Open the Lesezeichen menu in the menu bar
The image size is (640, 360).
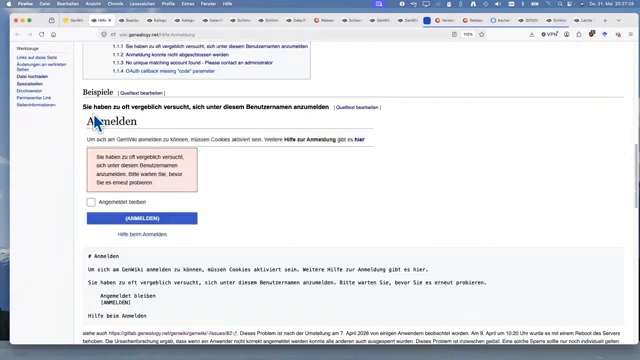pyautogui.click(x=142, y=4)
